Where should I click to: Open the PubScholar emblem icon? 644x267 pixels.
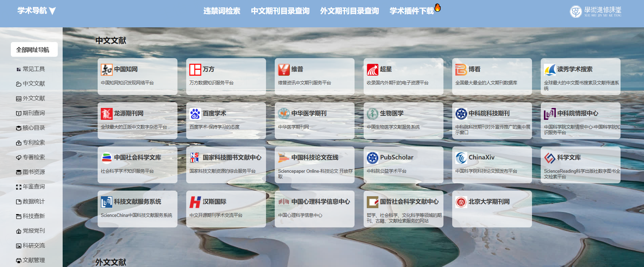(372, 158)
